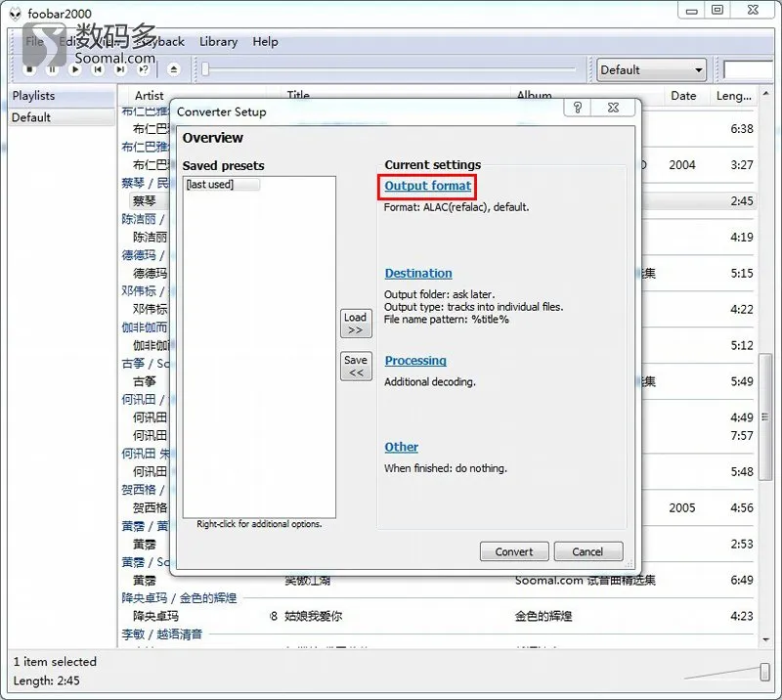Image resolution: width=782 pixels, height=700 pixels.
Task: Pause the current track
Action: [x=52, y=69]
